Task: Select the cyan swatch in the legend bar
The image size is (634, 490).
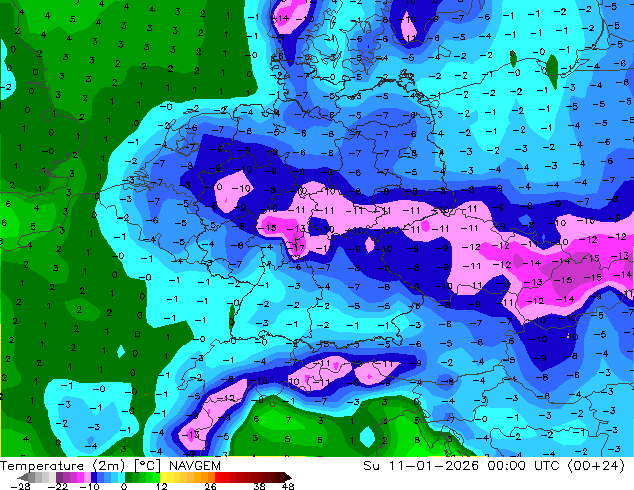Action: [121, 477]
